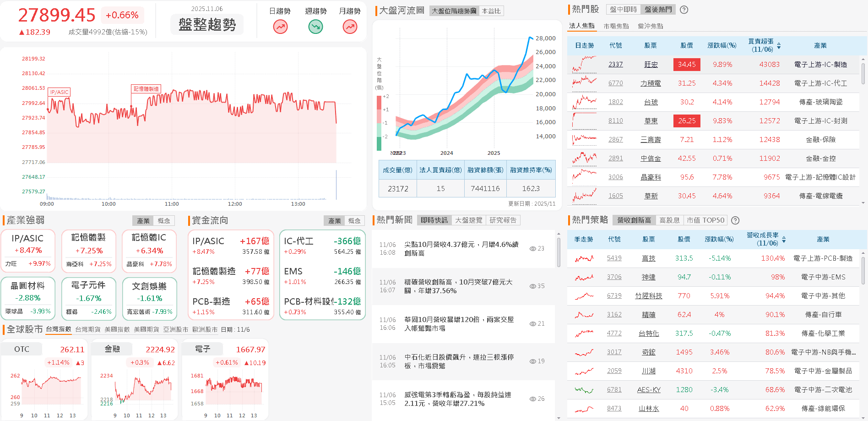The height and width of the screenshot is (421, 868).
Task: Switch 熱門新聞 to the 研究報告 tab
Action: tap(504, 219)
